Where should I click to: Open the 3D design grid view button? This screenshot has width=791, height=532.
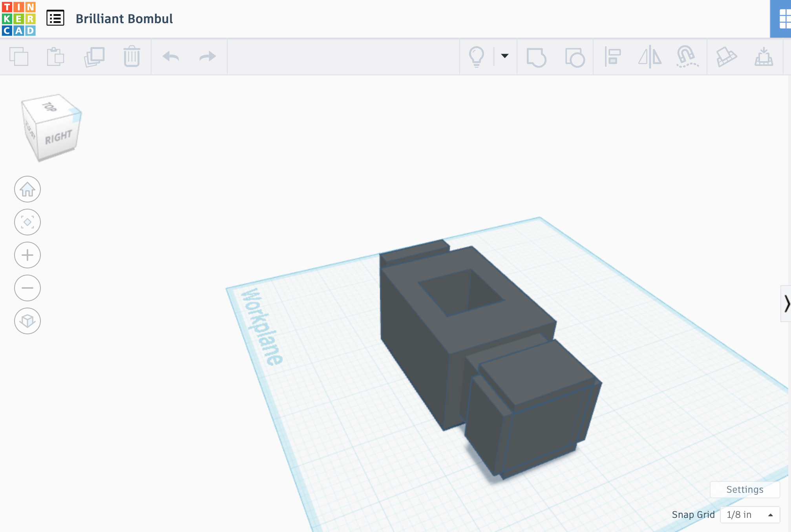point(781,18)
